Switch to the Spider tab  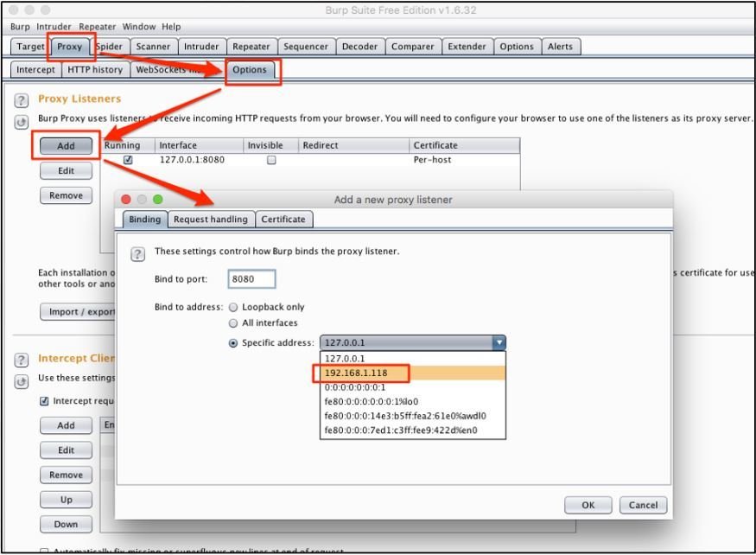pos(110,47)
